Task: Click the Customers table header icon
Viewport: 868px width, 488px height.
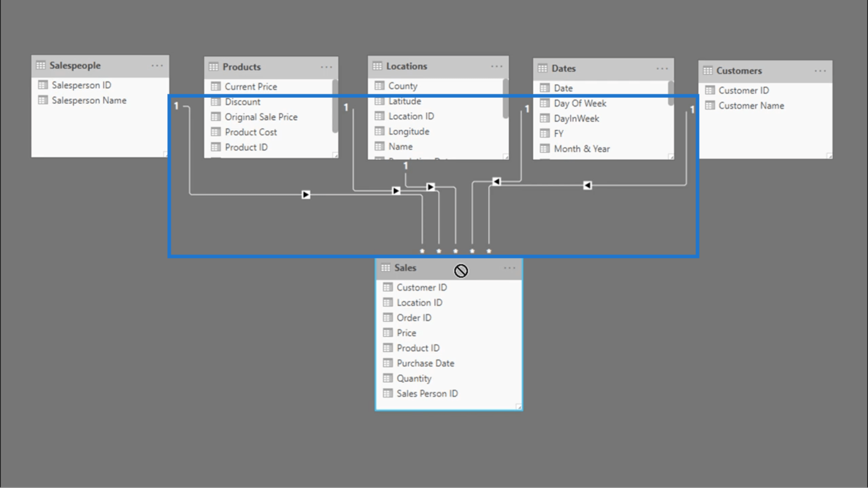Action: (708, 71)
